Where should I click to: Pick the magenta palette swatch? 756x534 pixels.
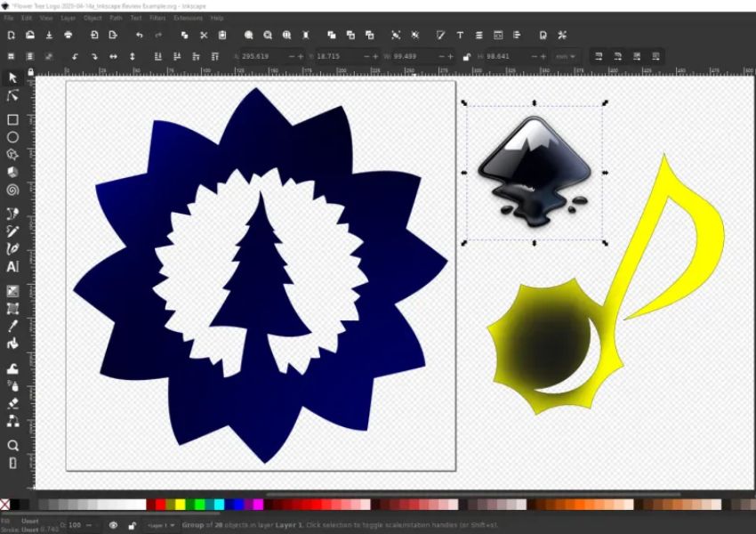pyautogui.click(x=258, y=505)
